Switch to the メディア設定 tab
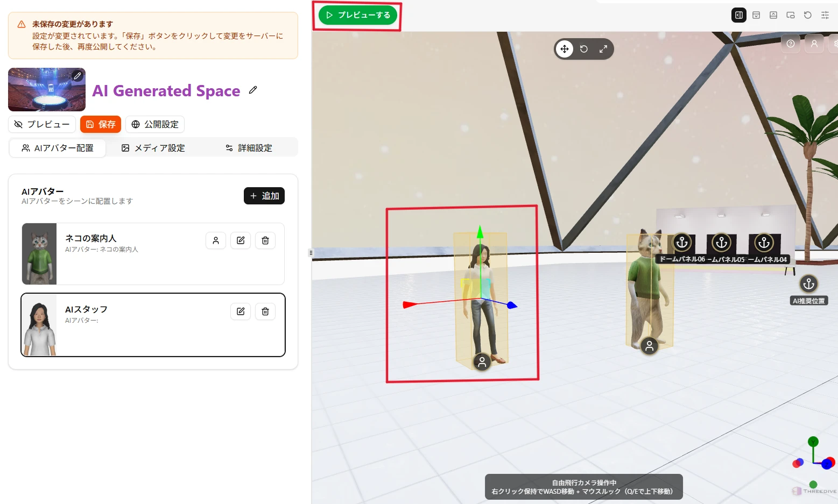Image resolution: width=838 pixels, height=504 pixels. pos(153,148)
